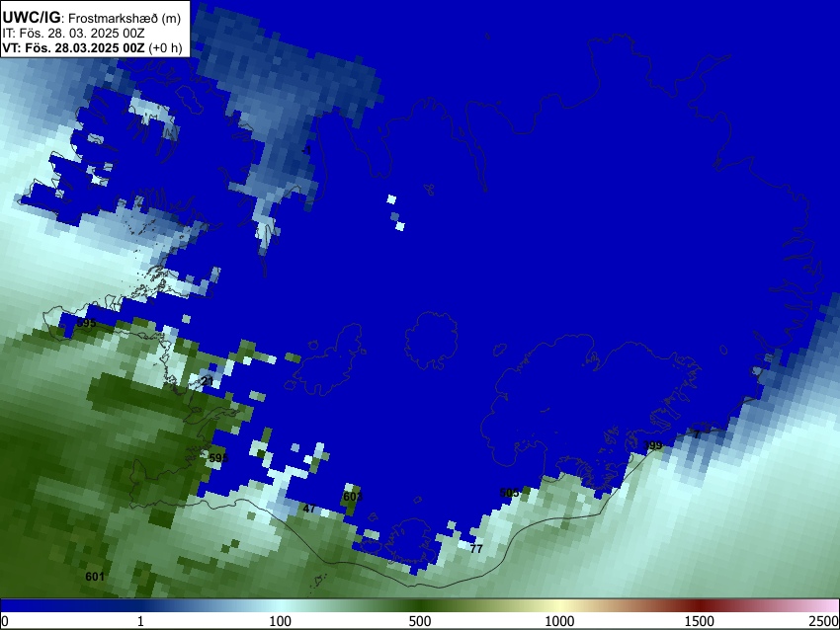Click the scale label '2500'
Screen dimensions: 840x630
click(824, 621)
